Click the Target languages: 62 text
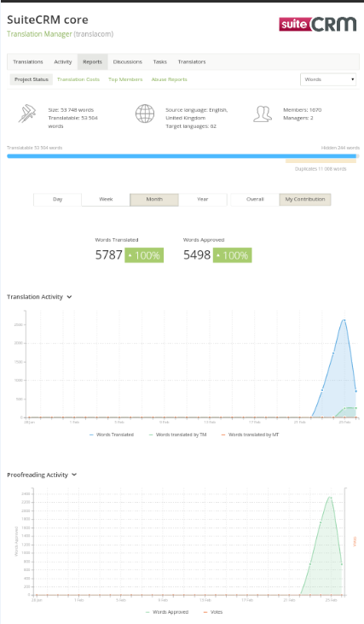Image resolution: width=364 pixels, height=624 pixels. (191, 126)
